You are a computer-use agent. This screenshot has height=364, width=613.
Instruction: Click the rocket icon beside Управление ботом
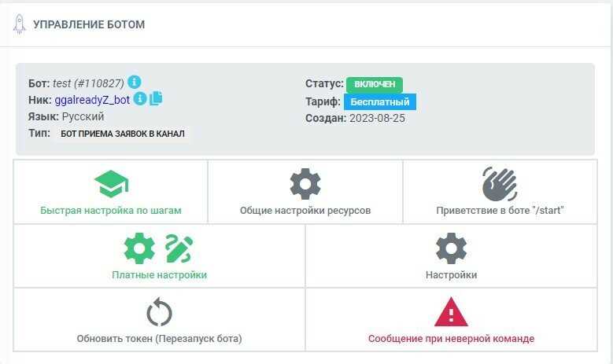pyautogui.click(x=19, y=24)
